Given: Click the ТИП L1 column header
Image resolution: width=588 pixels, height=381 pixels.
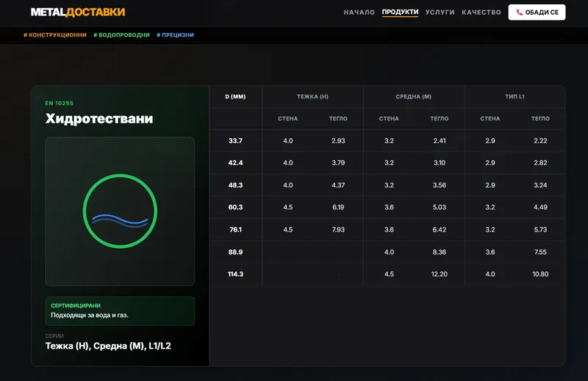Looking at the screenshot, I should coord(515,96).
